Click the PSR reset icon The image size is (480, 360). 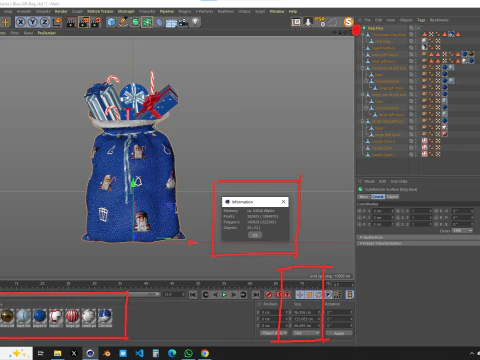coord(320,22)
